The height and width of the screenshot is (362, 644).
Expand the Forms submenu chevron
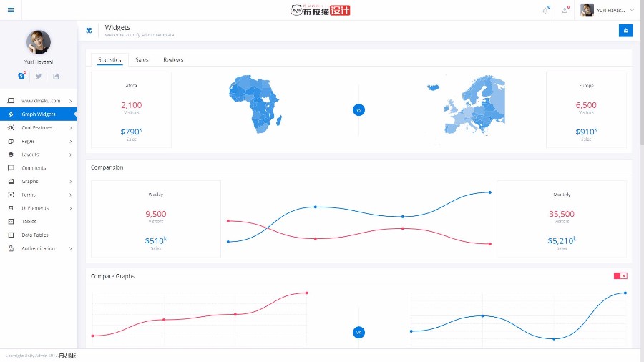71,195
